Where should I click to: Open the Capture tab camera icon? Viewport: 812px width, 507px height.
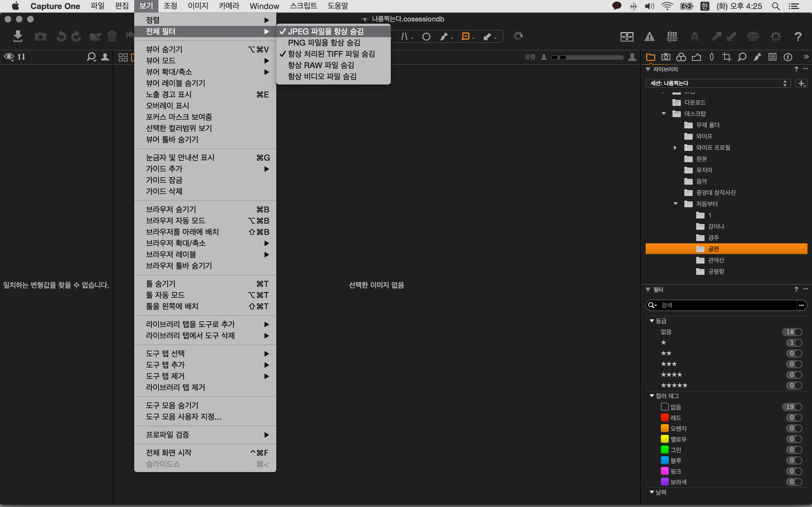(x=666, y=57)
